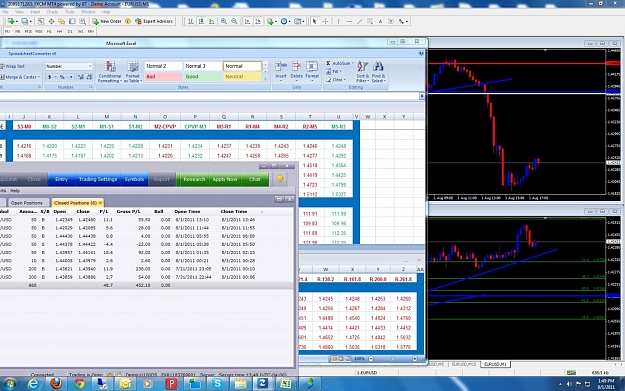Open Excel from the taskbar

coord(285,384)
